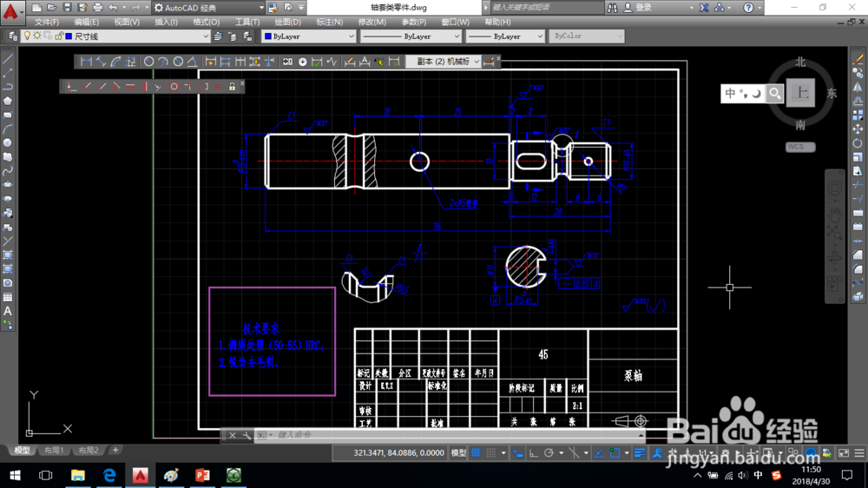Click the Center Mark tool in dimension toolbar
The image size is (868, 488).
pos(303,62)
